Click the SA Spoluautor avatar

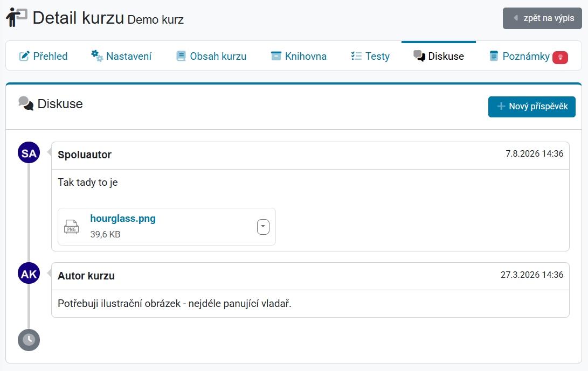point(29,152)
